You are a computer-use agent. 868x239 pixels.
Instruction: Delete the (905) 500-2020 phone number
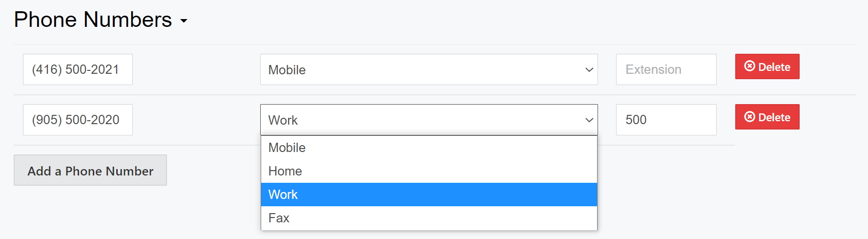(x=767, y=117)
